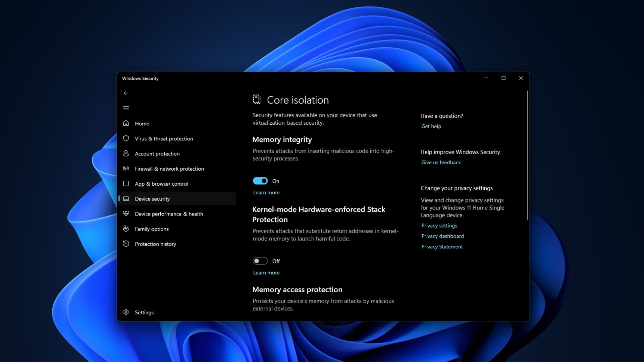This screenshot has height=362, width=644.
Task: Open the Privacy settings link
Action: 439,226
